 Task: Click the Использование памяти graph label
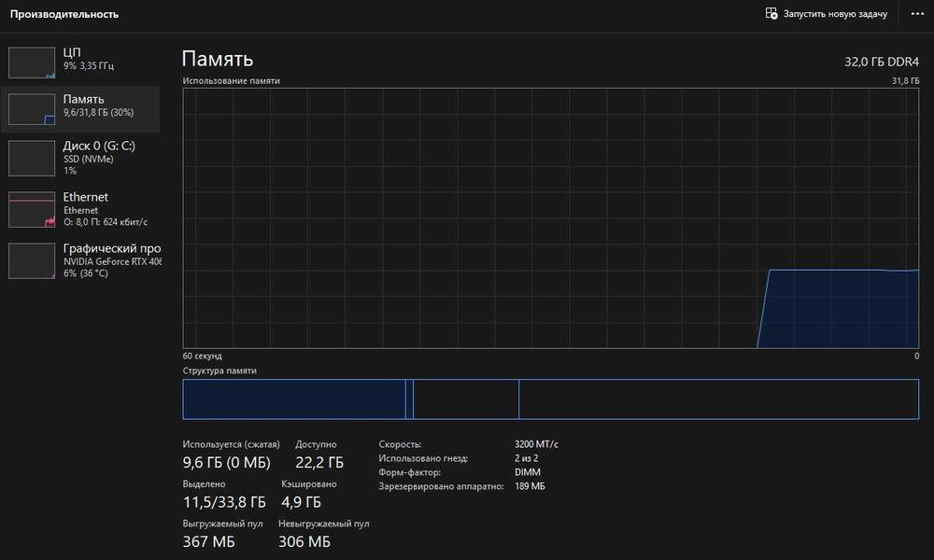231,81
